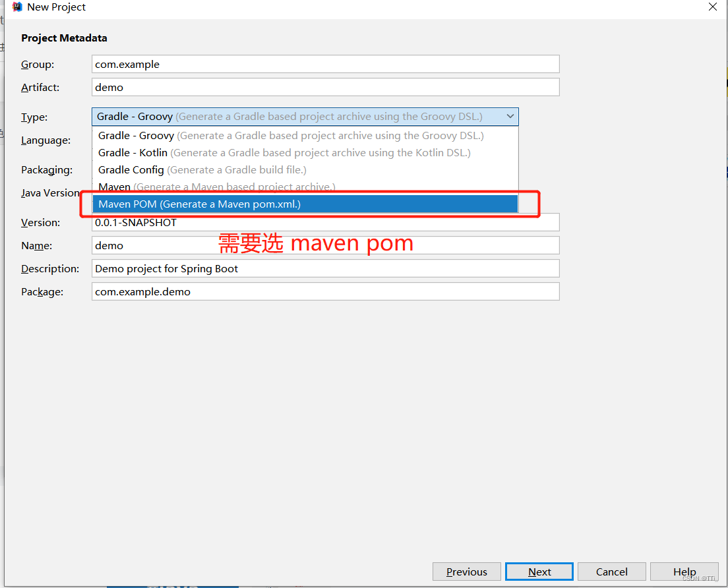728x588 pixels.
Task: Click the Next button
Action: [539, 572]
